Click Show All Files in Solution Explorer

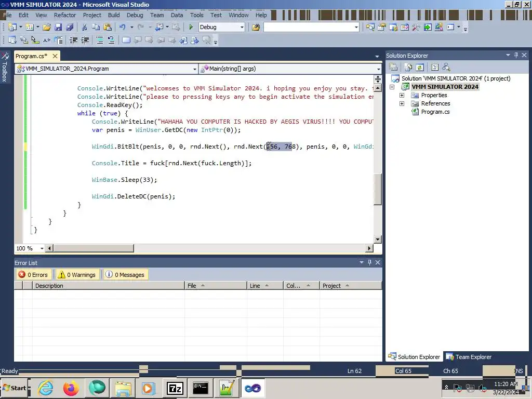point(408,67)
